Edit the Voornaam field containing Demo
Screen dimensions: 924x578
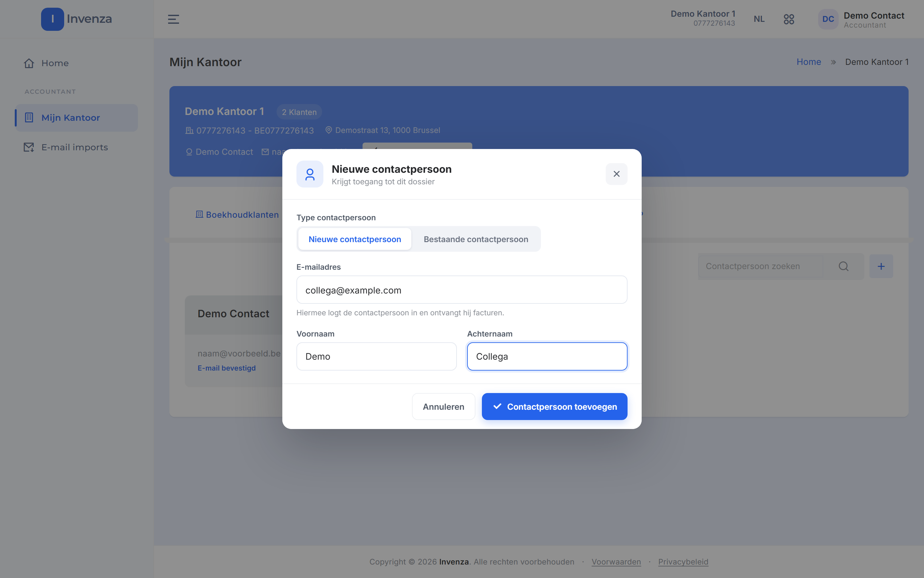tap(376, 356)
